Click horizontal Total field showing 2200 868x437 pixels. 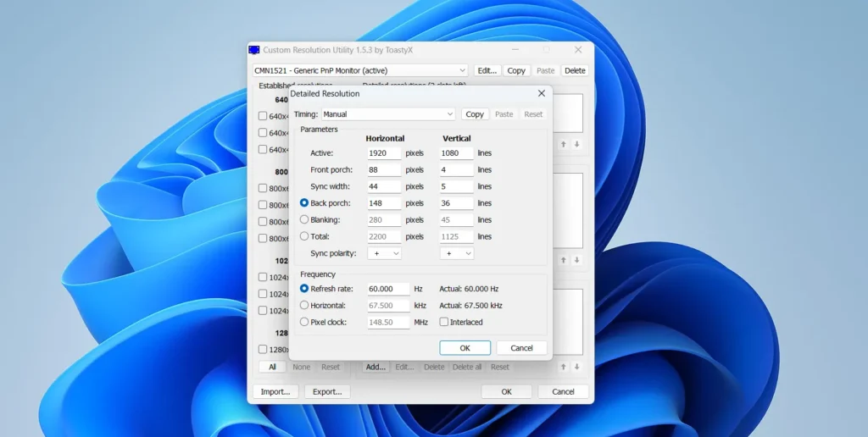point(384,236)
